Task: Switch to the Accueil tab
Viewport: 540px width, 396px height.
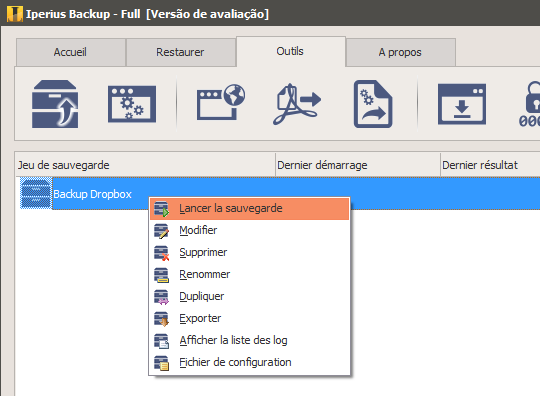Action: pos(71,52)
